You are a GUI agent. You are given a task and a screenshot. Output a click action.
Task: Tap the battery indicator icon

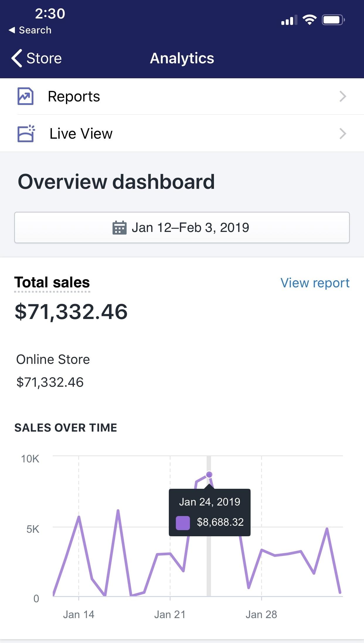point(333,20)
